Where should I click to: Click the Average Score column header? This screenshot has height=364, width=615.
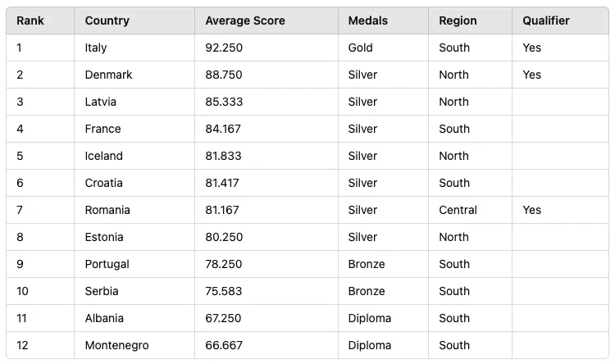245,20
